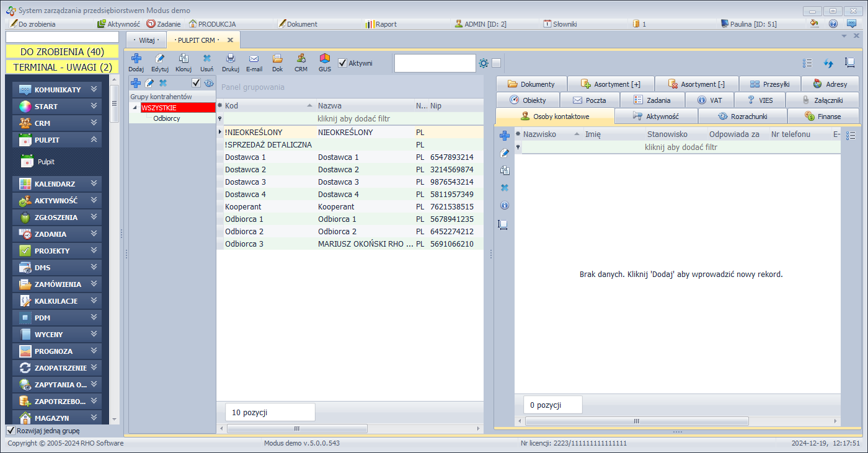868x453 pixels.
Task: Click the DO ZROBIENIA (40) button
Action: click(x=61, y=51)
